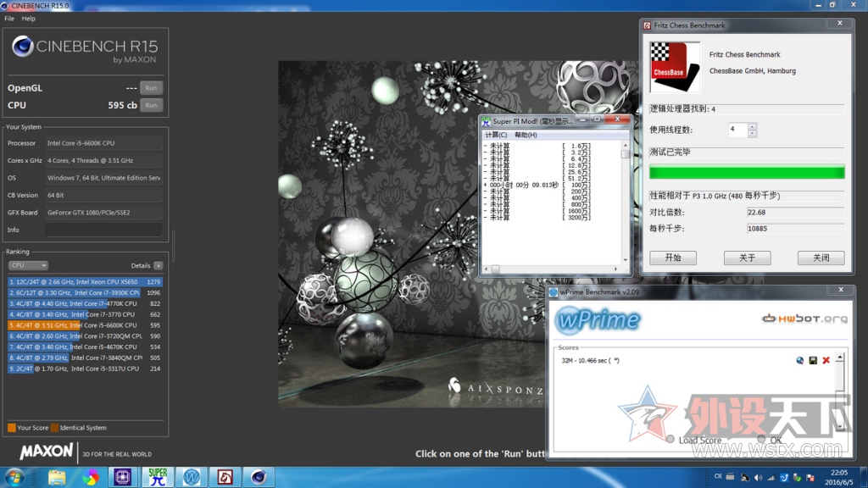Viewport: 868px width, 488px height.
Task: Select the 32M - 10.466 sec score
Action: (590, 360)
